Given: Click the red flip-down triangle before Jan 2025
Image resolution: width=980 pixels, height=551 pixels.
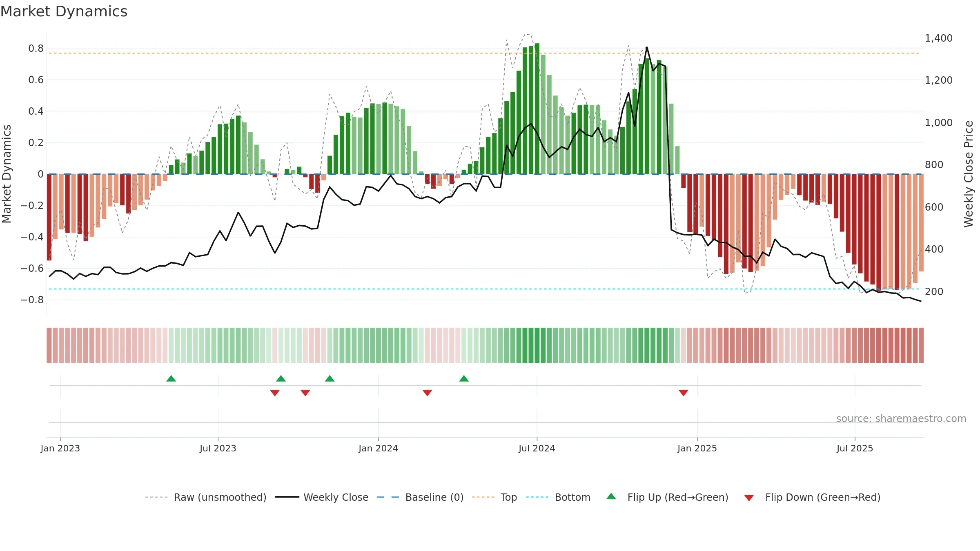Looking at the screenshot, I should click(684, 393).
